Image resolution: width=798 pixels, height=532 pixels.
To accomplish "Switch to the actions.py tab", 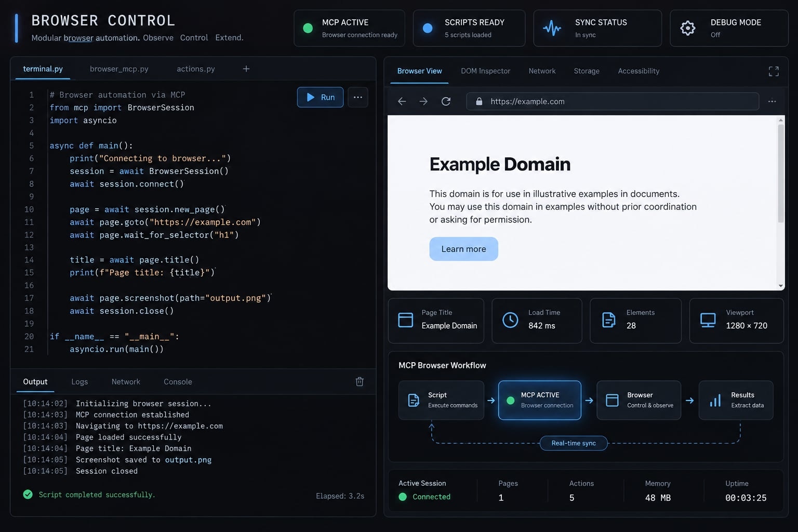I will click(x=196, y=69).
